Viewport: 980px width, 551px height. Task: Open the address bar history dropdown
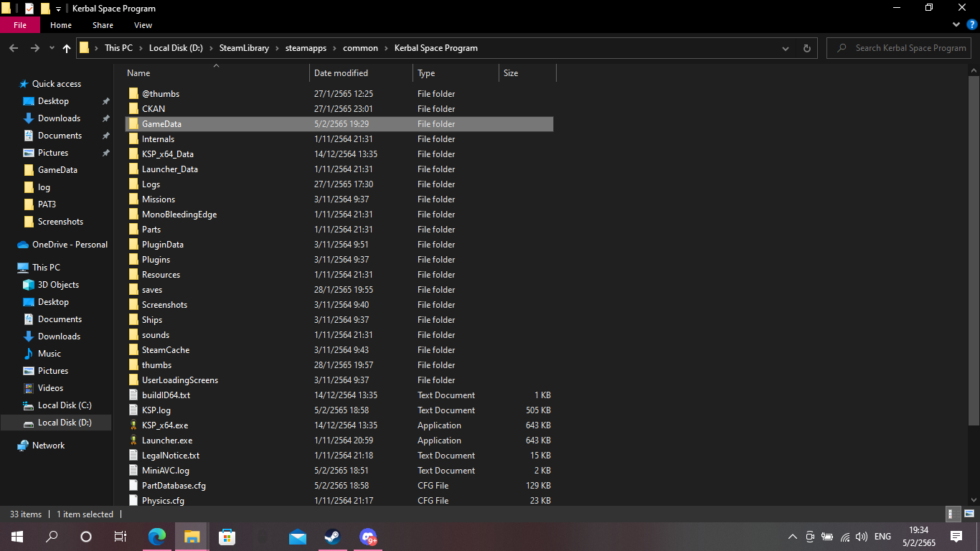(786, 48)
